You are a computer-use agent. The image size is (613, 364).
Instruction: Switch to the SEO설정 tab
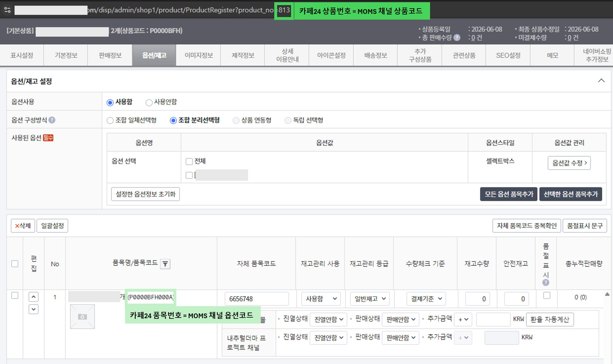coord(508,55)
